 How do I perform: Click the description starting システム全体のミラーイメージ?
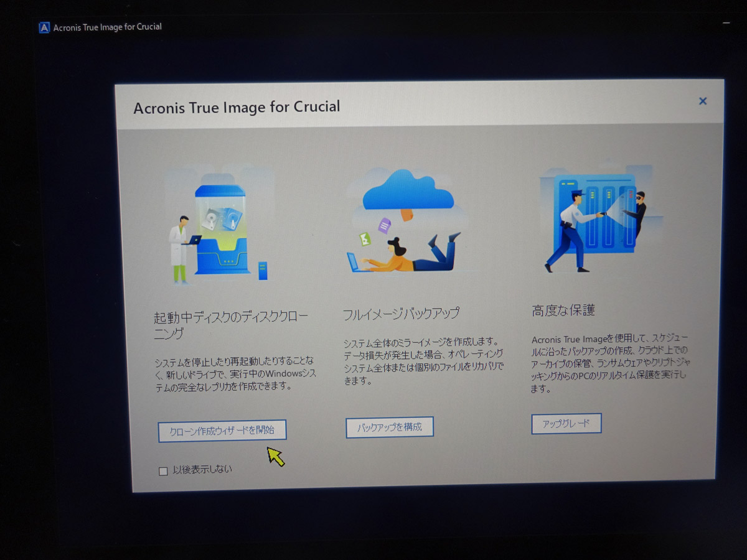click(x=424, y=361)
